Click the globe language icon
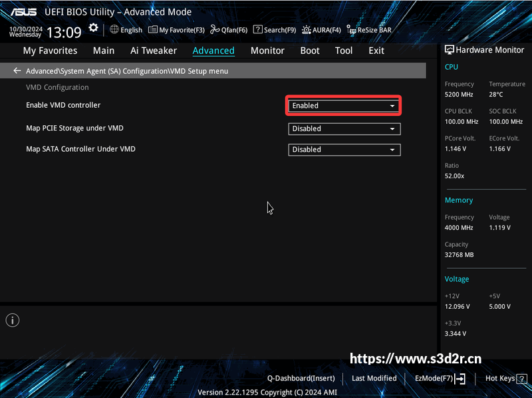Screen dimensions: 532x398 pyautogui.click(x=114, y=29)
